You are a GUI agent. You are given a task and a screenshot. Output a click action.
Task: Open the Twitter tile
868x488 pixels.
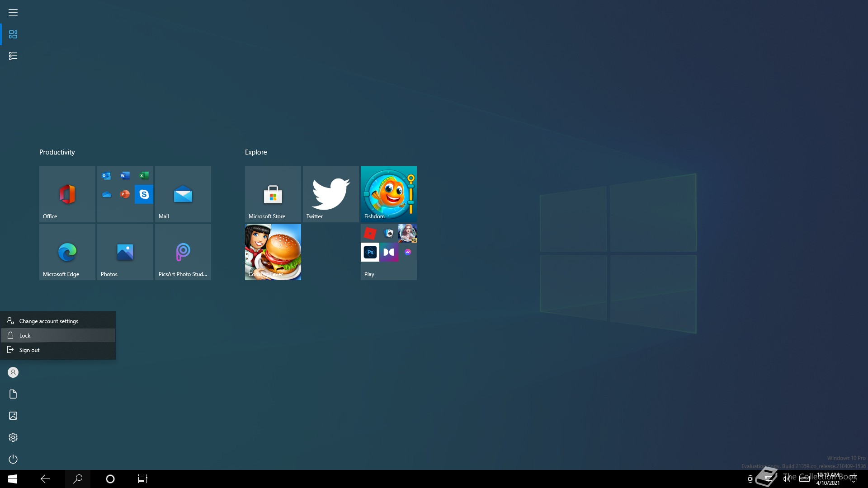tap(331, 194)
